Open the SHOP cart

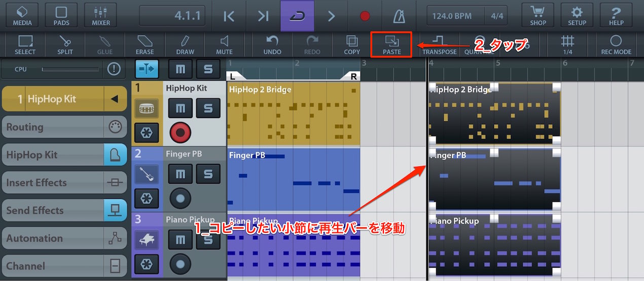coord(538,15)
